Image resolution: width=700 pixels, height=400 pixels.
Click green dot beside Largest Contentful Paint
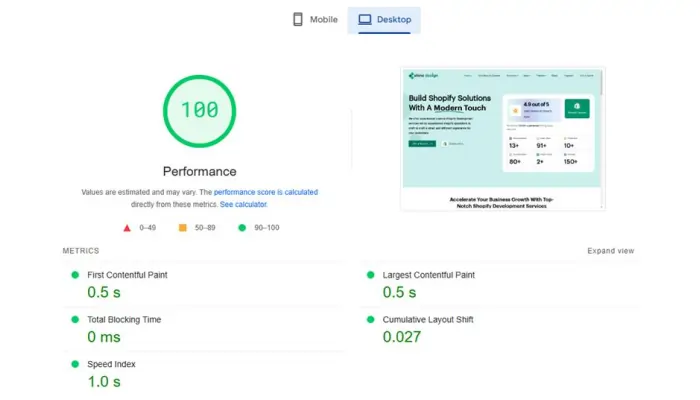(370, 275)
